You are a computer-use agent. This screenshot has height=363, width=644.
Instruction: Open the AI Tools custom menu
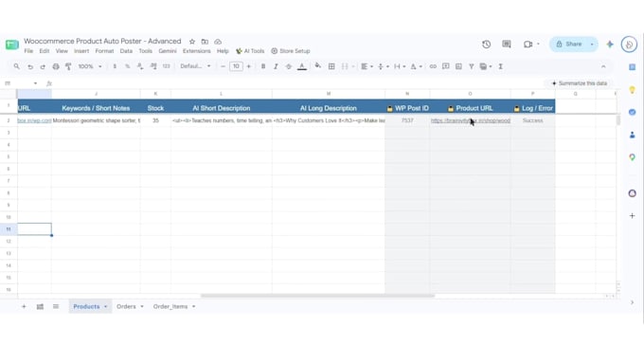click(250, 51)
